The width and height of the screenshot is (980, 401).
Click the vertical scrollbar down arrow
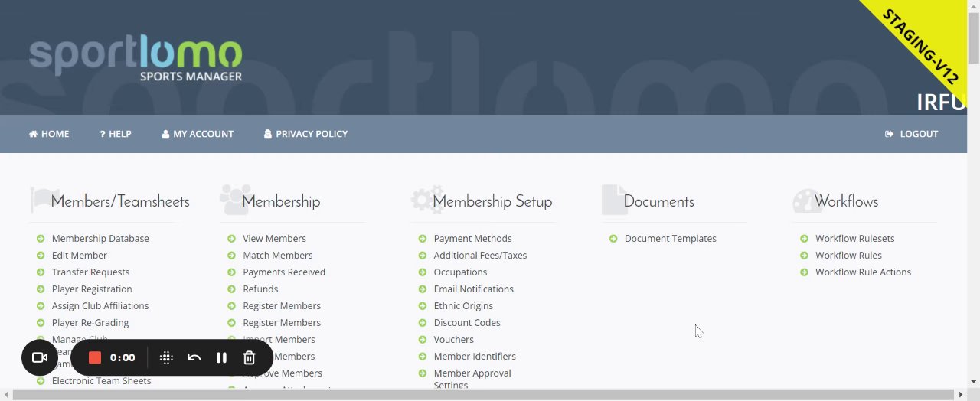coord(973,380)
